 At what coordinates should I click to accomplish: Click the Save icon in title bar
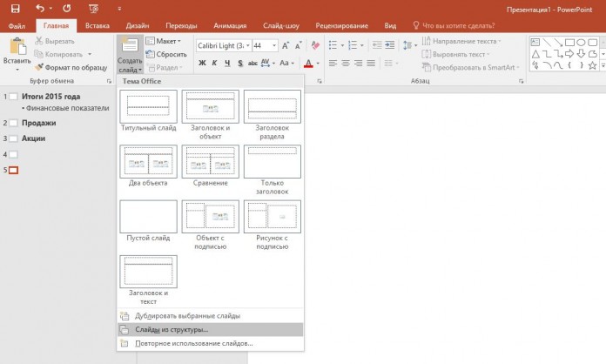pyautogui.click(x=14, y=9)
